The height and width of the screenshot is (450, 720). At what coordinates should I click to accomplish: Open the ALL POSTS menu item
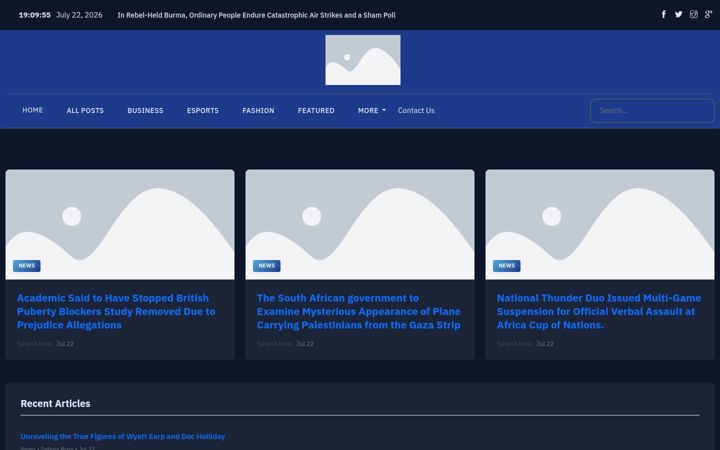85,111
